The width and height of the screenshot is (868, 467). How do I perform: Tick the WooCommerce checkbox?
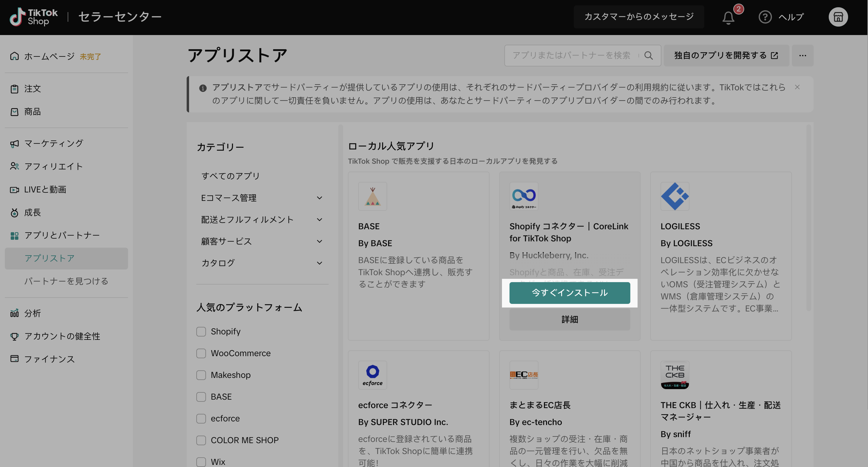(201, 353)
